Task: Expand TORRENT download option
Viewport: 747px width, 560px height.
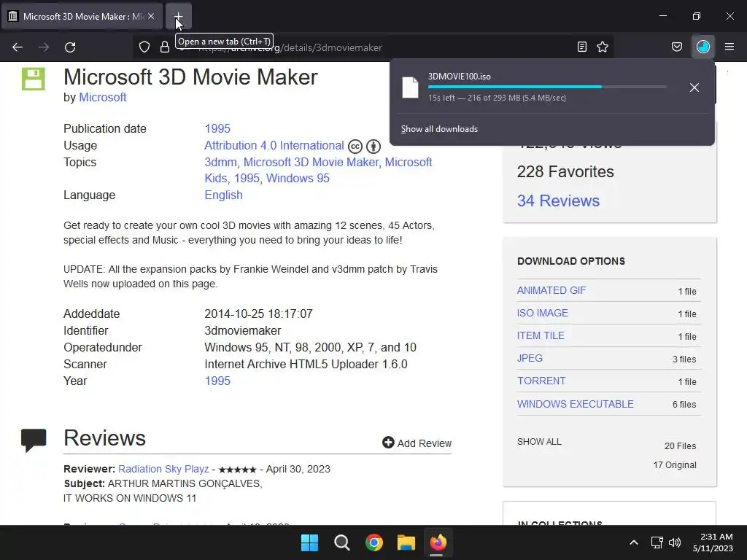Action: click(x=542, y=381)
